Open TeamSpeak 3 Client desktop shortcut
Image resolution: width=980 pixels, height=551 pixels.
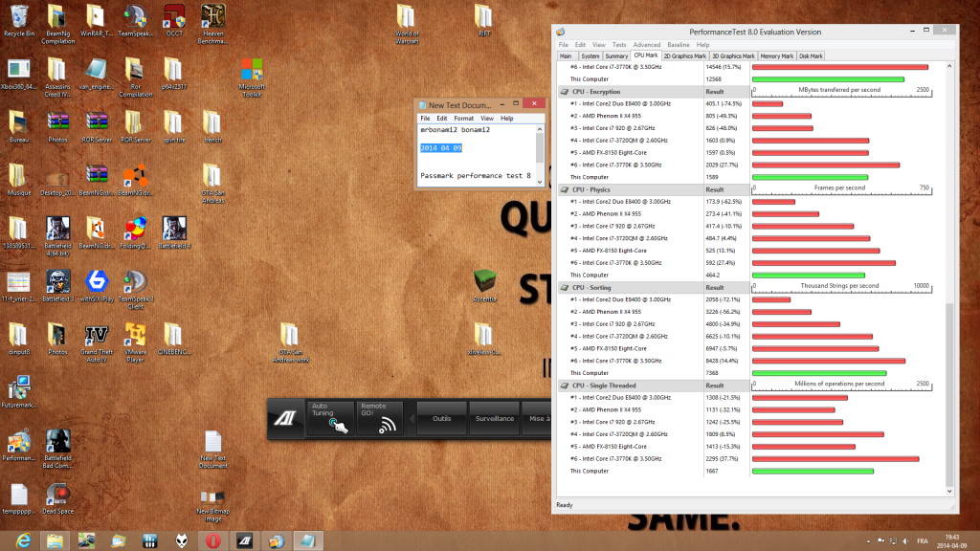[x=136, y=290]
